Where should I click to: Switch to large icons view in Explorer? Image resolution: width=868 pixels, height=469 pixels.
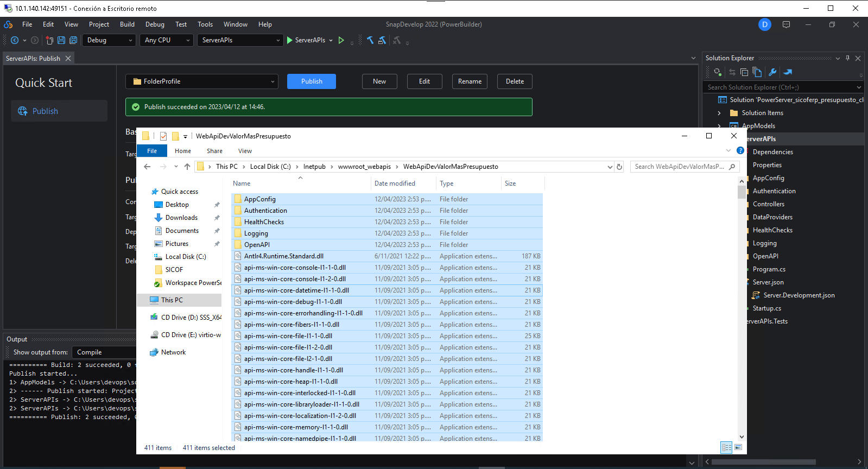coord(738,447)
